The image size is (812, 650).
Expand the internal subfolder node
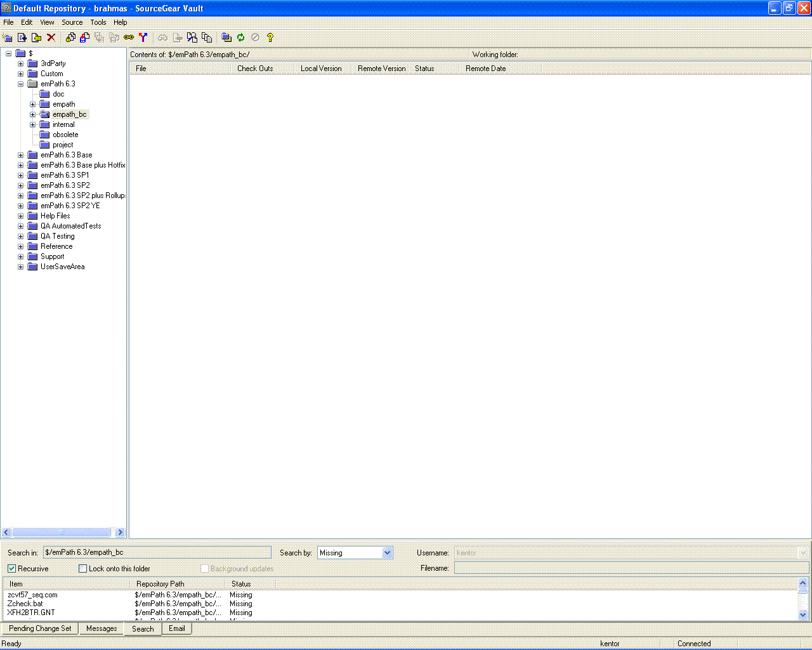32,124
